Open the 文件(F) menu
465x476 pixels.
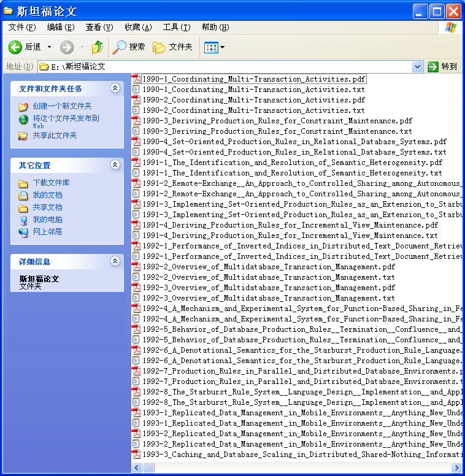(22, 27)
